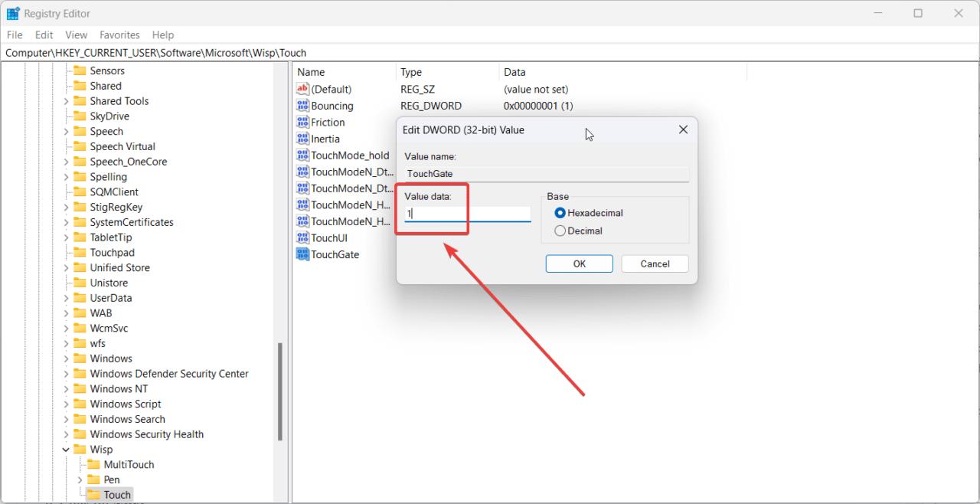Open the Favorites menu
The image size is (980, 504).
(x=119, y=35)
